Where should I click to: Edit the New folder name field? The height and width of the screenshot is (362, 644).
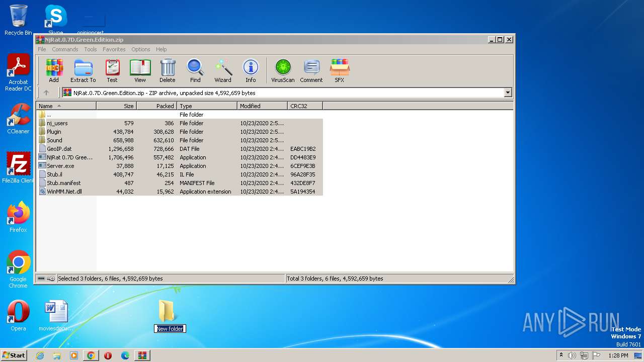[x=170, y=329]
